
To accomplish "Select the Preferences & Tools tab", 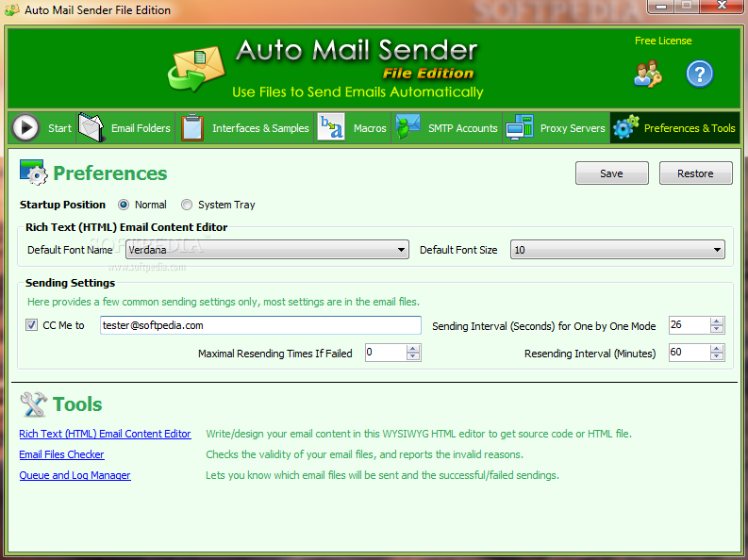I will tap(675, 127).
